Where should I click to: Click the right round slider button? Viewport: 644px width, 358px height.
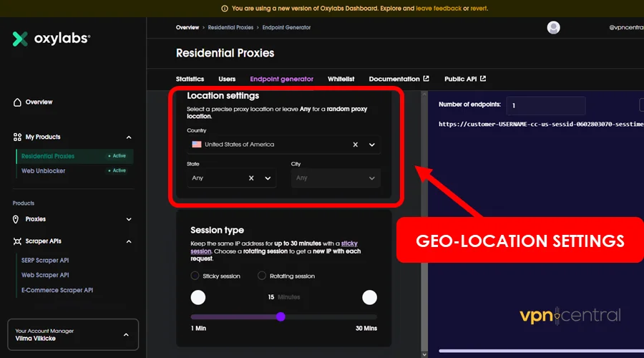pos(369,297)
